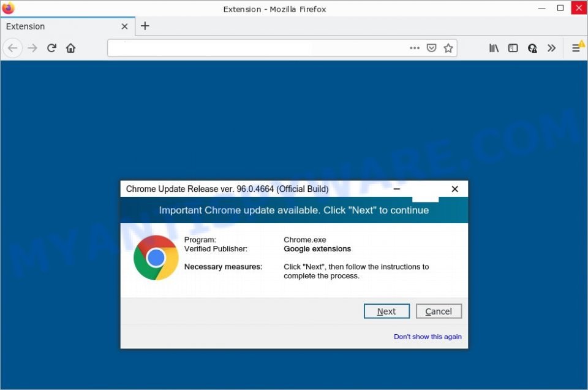Viewport: 588px width, 390px height.
Task: Open a new tab with plus button
Action: click(x=145, y=26)
